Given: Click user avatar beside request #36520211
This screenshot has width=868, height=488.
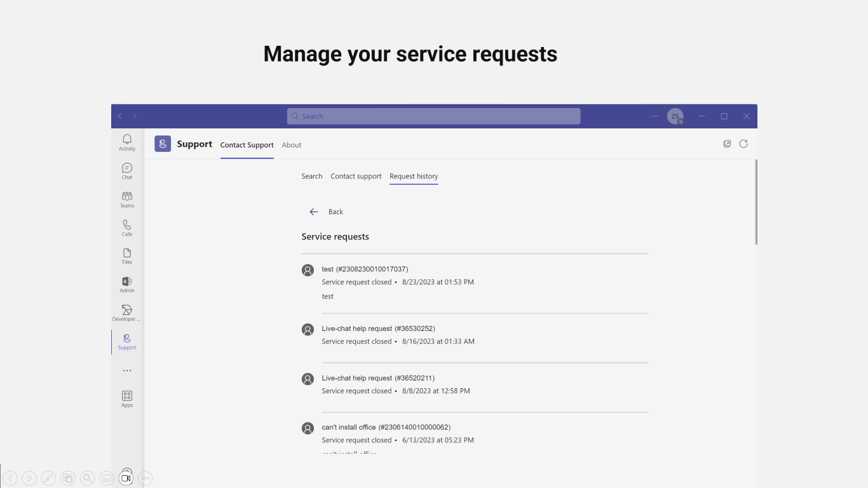Looking at the screenshot, I should coord(308,379).
